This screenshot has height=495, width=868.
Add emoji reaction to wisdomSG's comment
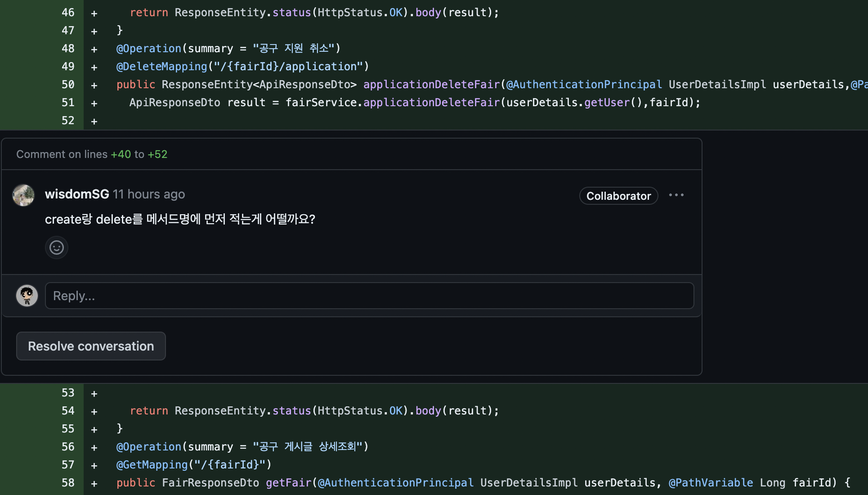point(57,247)
